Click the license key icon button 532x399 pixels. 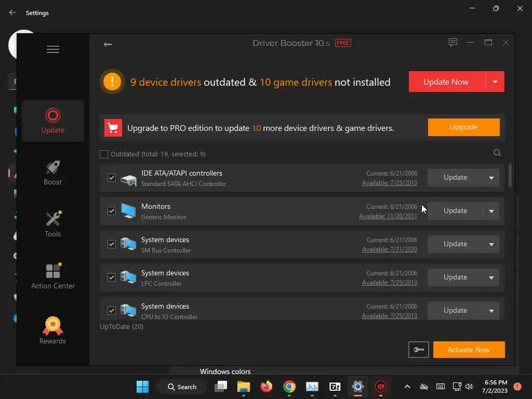tap(418, 350)
